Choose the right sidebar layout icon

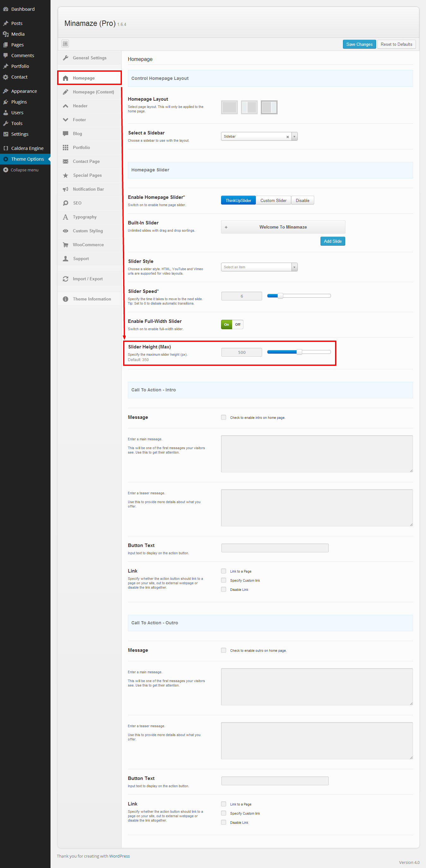[x=269, y=108]
